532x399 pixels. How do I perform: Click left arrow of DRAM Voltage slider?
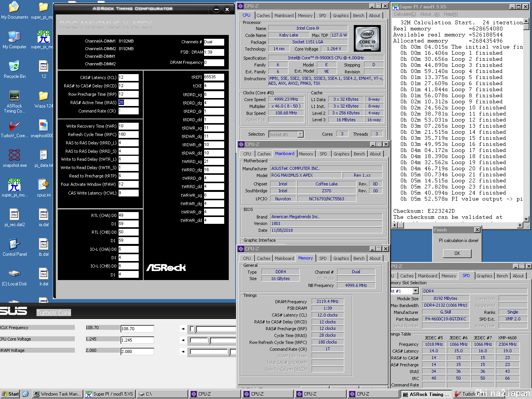click(183, 351)
